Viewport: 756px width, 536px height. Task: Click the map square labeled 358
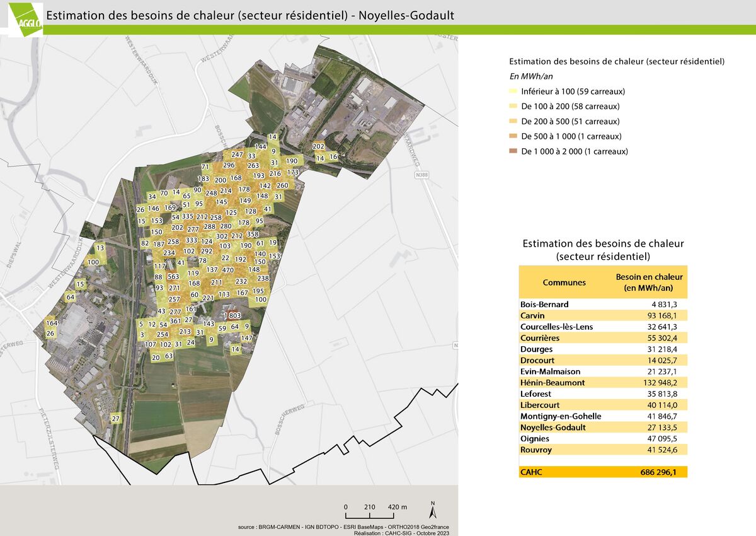coord(253,234)
